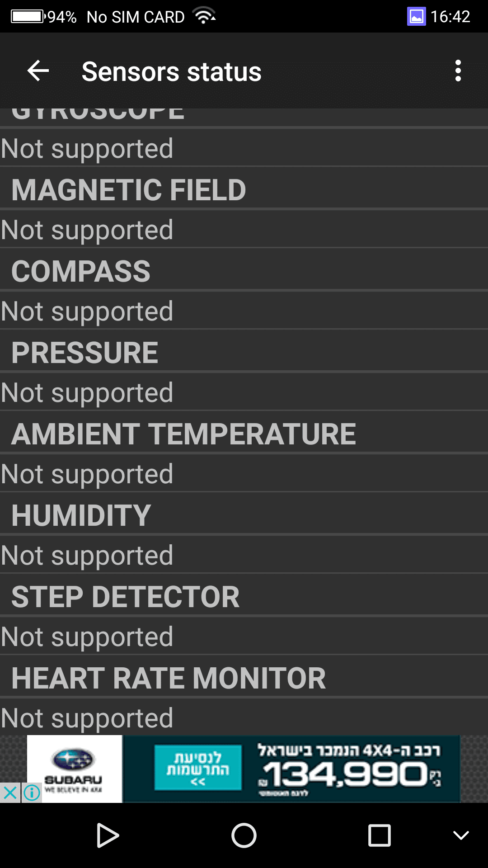Tap the down chevron in navigation bar
Screen dimensions: 488x868
(461, 835)
